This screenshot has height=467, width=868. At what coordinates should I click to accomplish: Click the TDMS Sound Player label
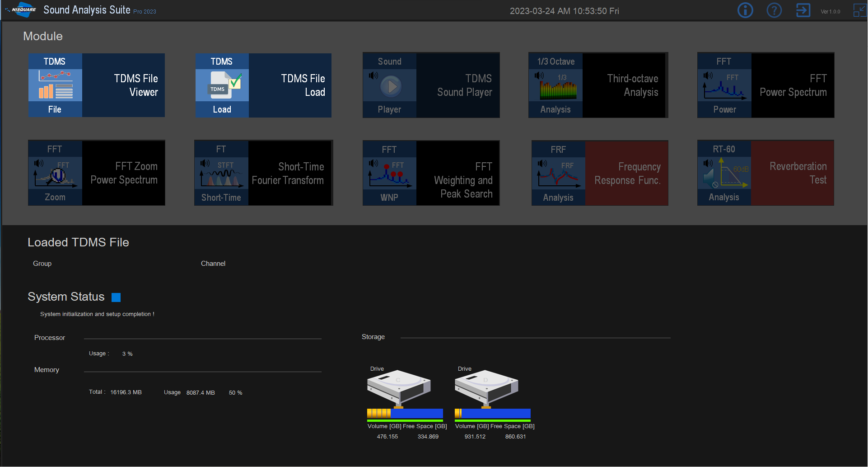pos(465,85)
